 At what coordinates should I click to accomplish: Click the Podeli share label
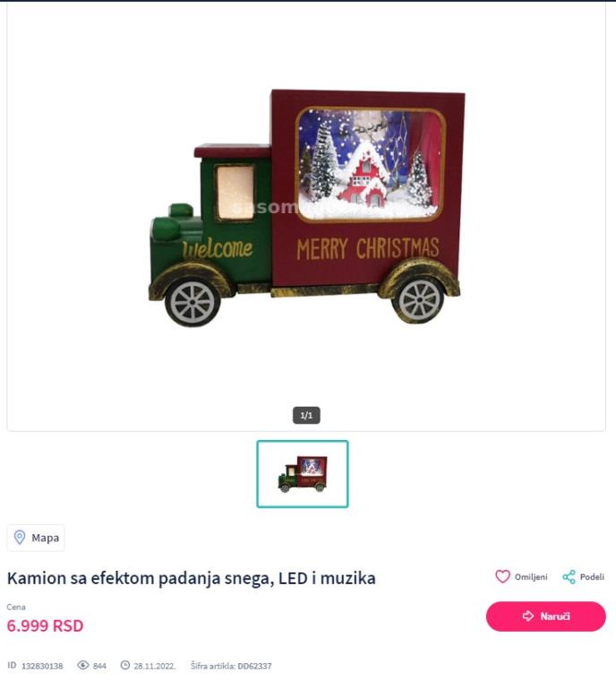coord(592,577)
